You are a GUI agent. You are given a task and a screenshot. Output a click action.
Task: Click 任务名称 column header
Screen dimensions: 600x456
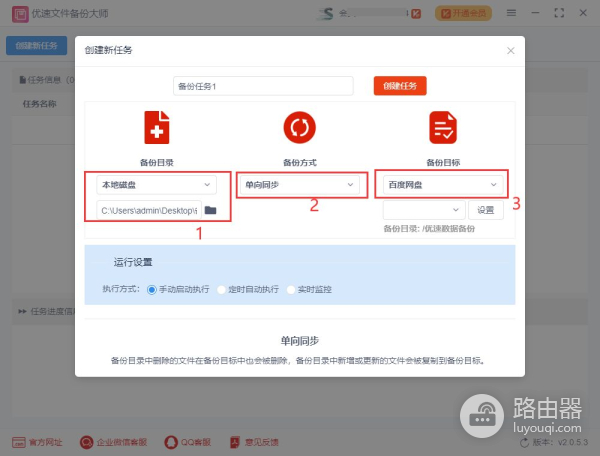click(39, 104)
